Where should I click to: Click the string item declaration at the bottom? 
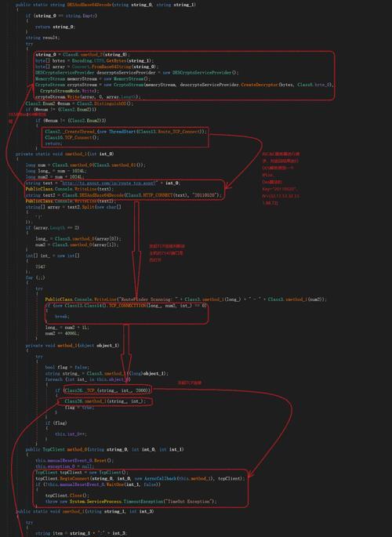click(x=43, y=533)
